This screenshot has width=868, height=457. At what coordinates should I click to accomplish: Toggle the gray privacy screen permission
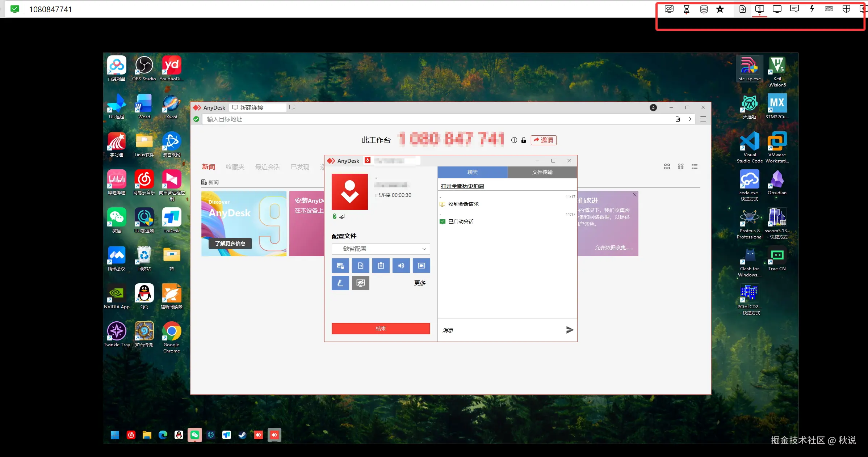point(360,283)
